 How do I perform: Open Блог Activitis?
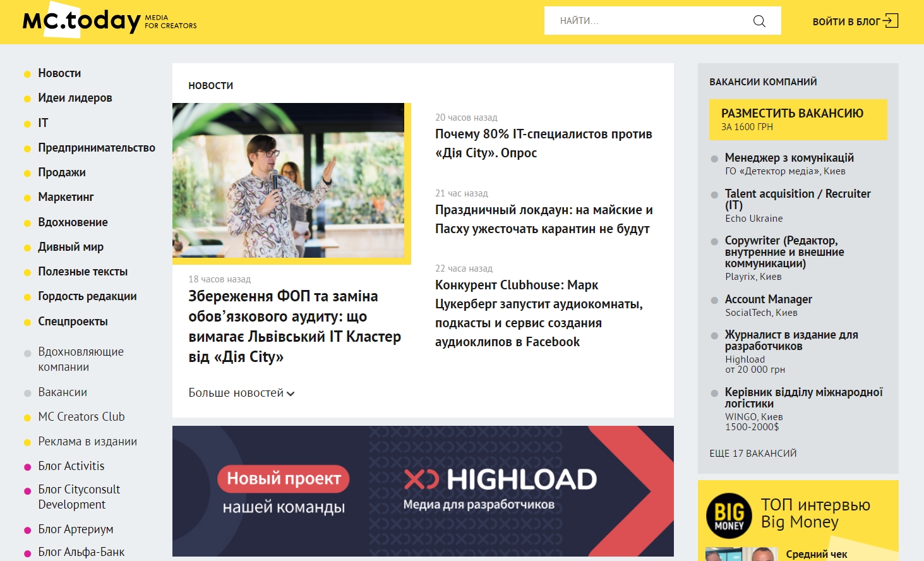point(71,466)
